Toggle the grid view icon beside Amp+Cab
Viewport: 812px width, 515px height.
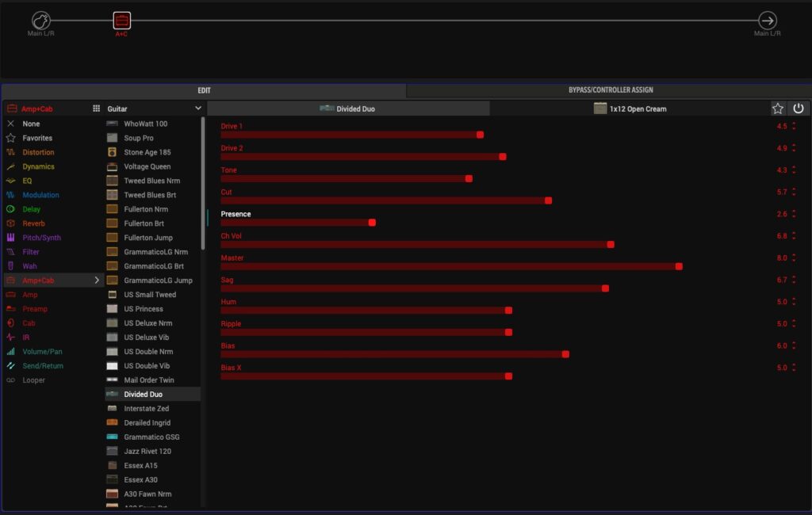[x=97, y=109]
